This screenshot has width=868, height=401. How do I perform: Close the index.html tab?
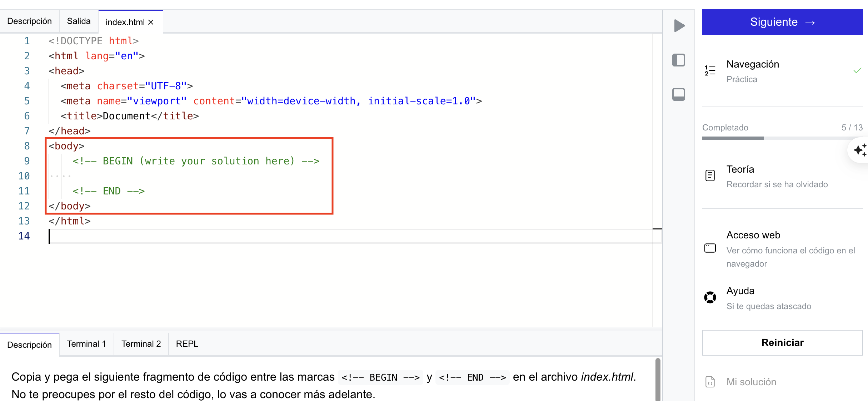tap(151, 22)
